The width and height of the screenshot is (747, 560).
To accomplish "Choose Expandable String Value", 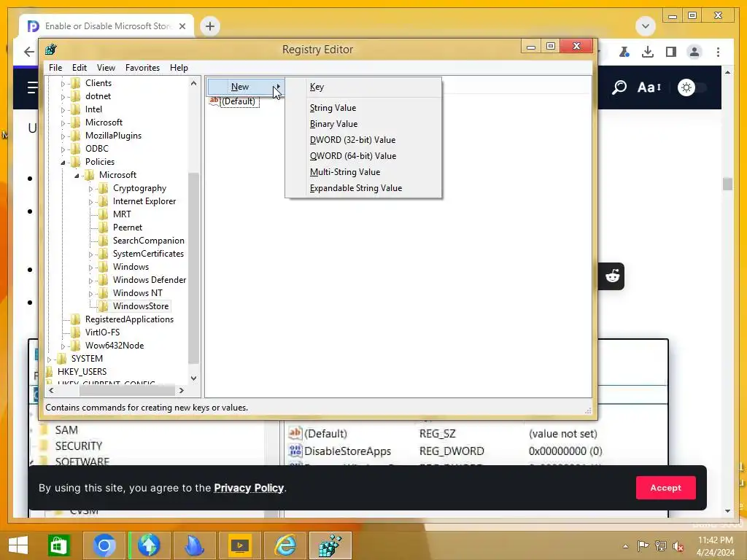I will point(363,188).
